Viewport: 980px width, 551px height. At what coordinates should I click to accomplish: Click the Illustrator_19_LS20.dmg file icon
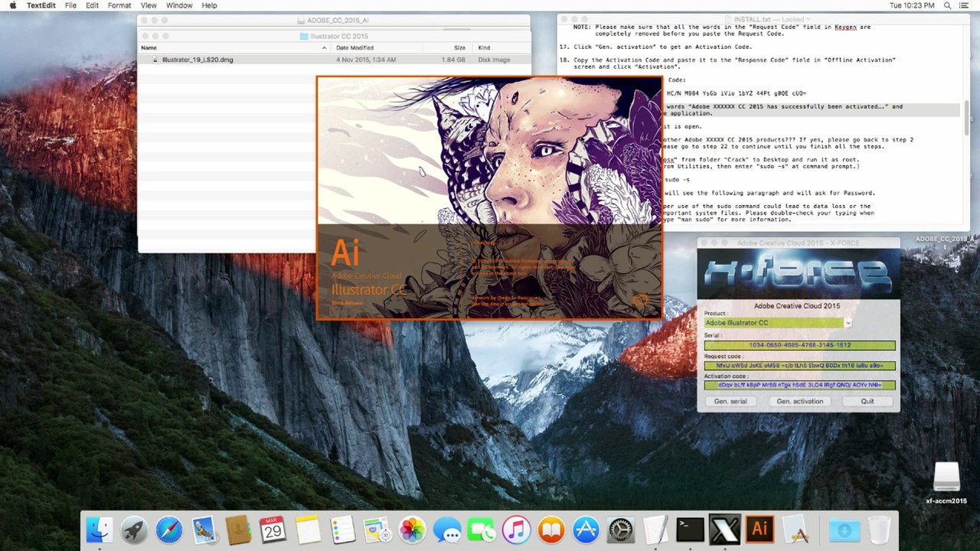pyautogui.click(x=155, y=60)
